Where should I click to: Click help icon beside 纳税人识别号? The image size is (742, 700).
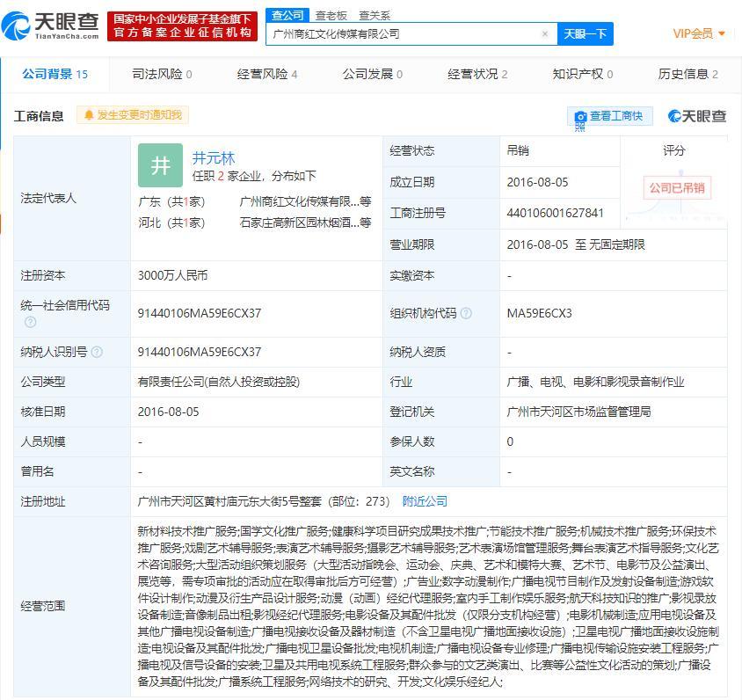click(x=97, y=352)
